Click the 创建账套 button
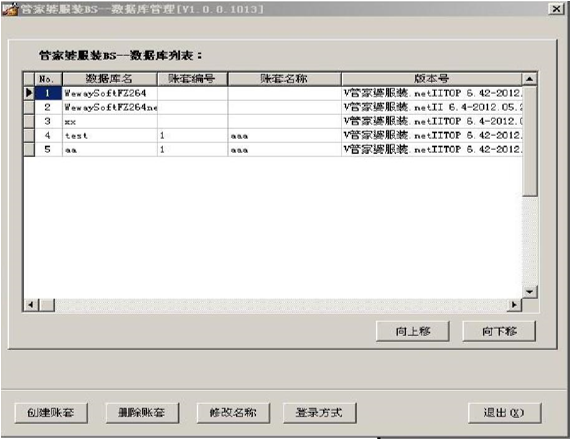The height and width of the screenshot is (440, 571). [51, 413]
